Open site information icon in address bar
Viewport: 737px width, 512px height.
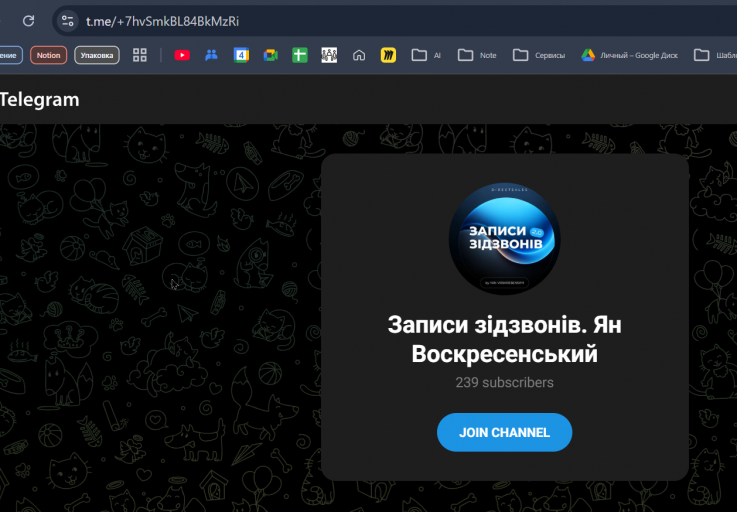point(68,21)
